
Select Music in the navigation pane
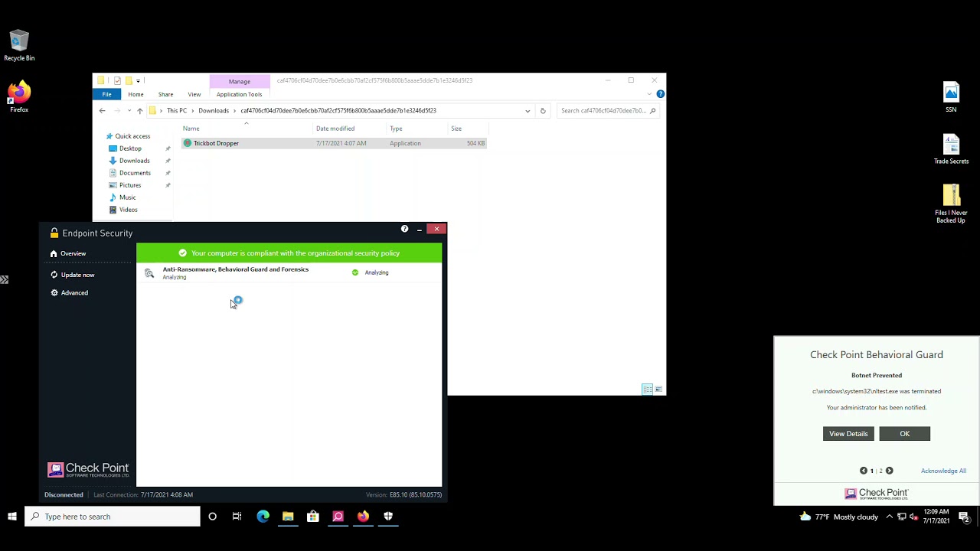(x=127, y=197)
